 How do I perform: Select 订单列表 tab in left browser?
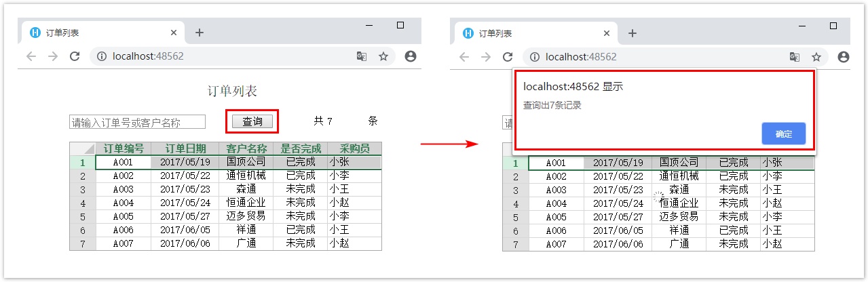pos(103,33)
